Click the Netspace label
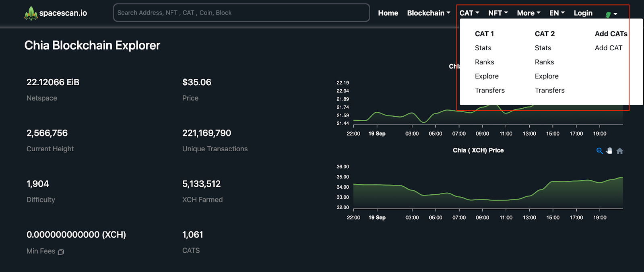Viewport: 644px width, 272px height. click(42, 98)
